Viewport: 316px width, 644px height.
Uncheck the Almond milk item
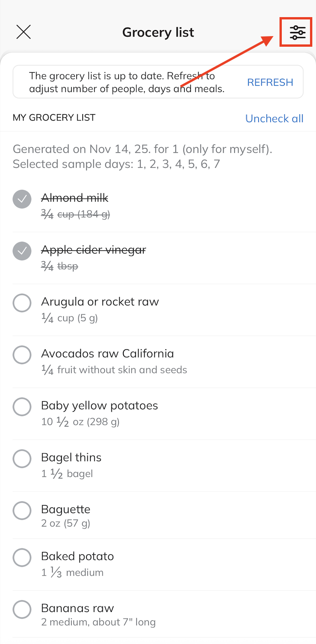click(22, 199)
